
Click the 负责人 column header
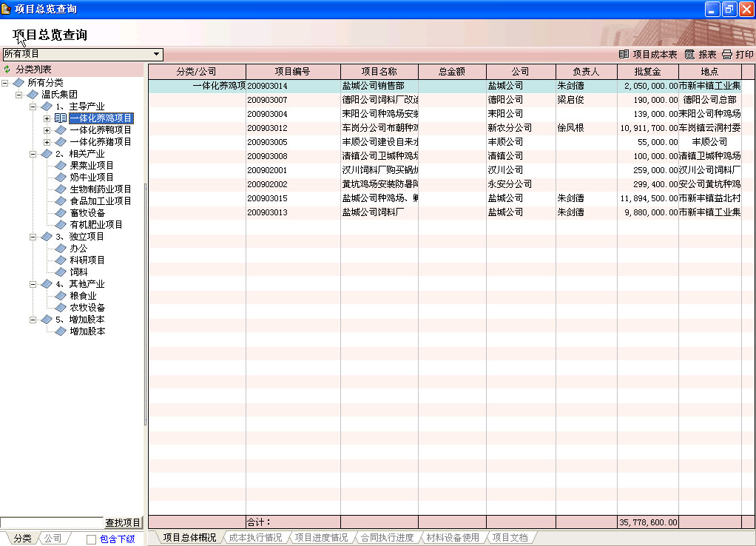coord(587,71)
